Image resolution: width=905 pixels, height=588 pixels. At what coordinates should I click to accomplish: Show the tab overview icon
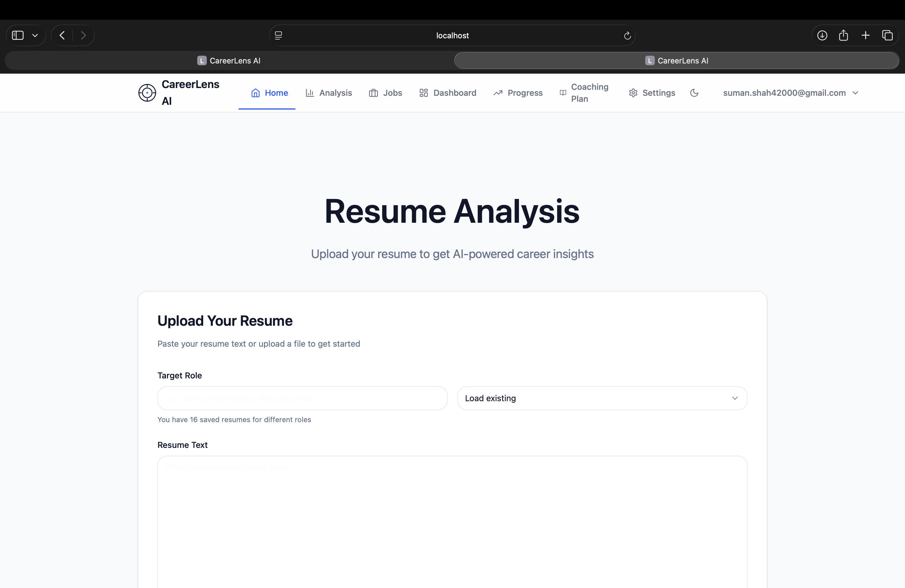tap(887, 35)
